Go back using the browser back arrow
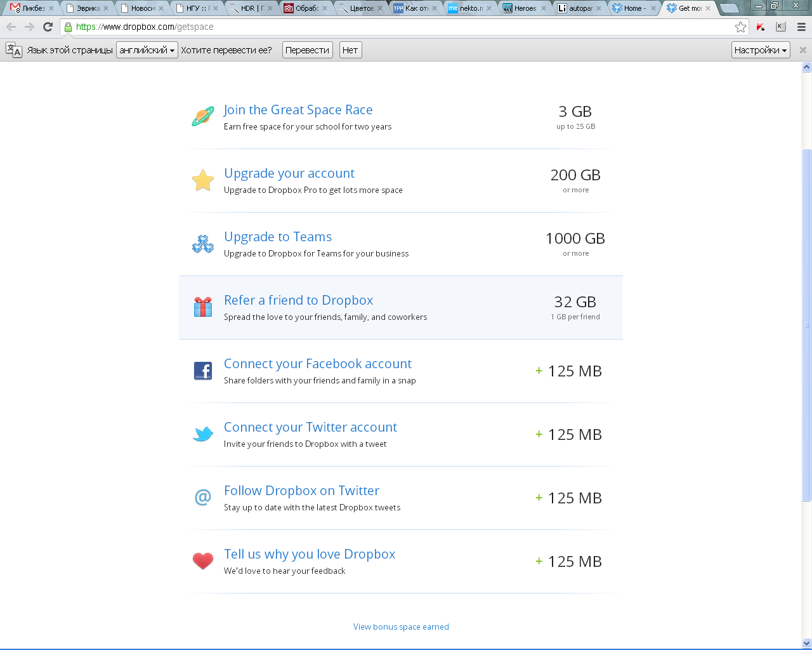Image resolution: width=812 pixels, height=650 pixels. [11, 27]
